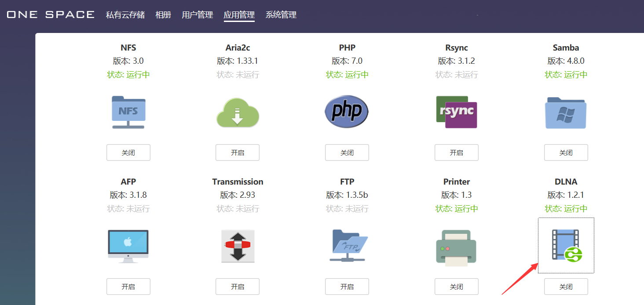The image size is (644, 305).
Task: Click the Samba Windows folder icon
Action: pos(566,113)
